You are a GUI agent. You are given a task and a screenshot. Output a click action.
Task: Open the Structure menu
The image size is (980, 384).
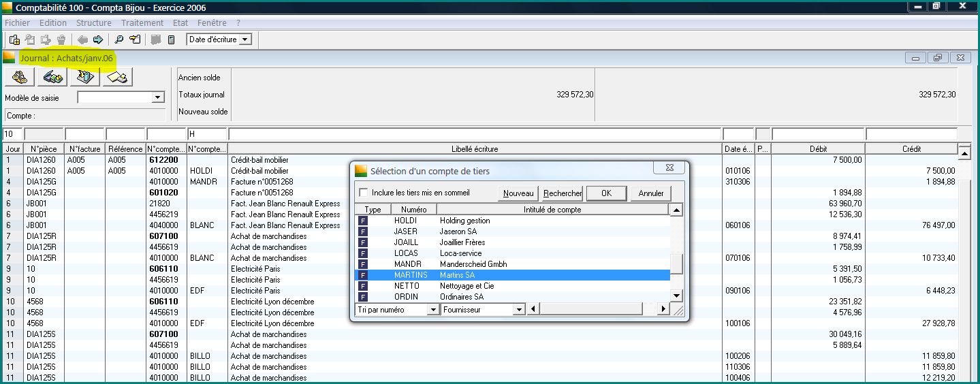(x=94, y=22)
